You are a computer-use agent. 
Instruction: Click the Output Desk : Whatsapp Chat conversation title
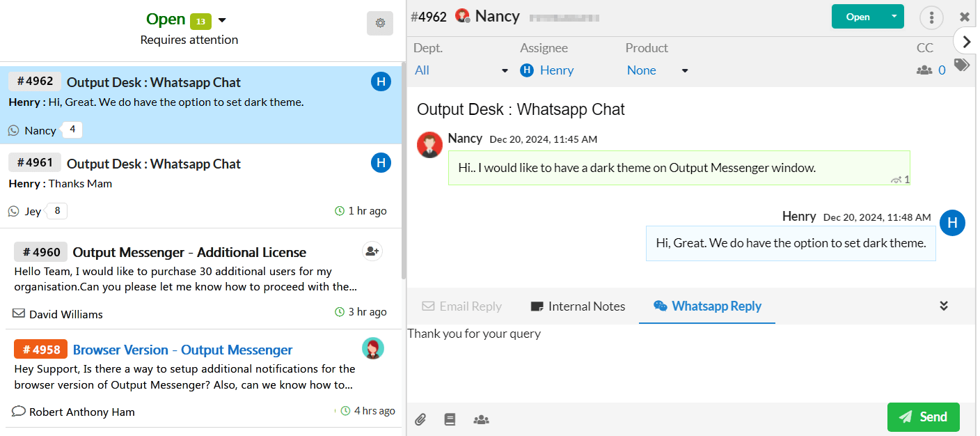tap(521, 109)
